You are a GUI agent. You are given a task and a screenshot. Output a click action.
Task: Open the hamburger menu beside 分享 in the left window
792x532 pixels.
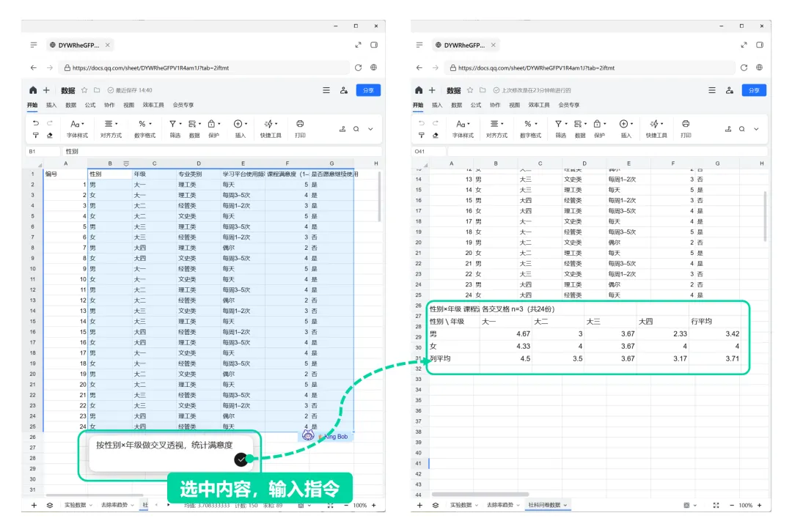(326, 90)
